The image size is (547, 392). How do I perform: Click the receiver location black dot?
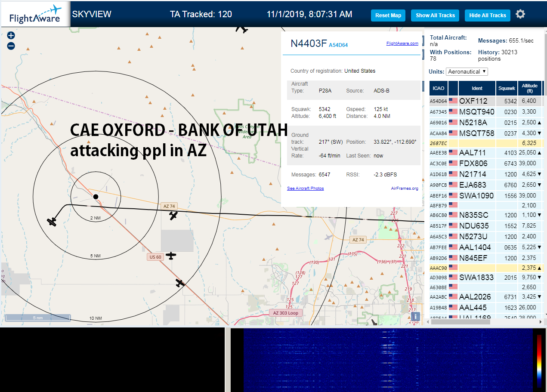pyautogui.click(x=96, y=197)
